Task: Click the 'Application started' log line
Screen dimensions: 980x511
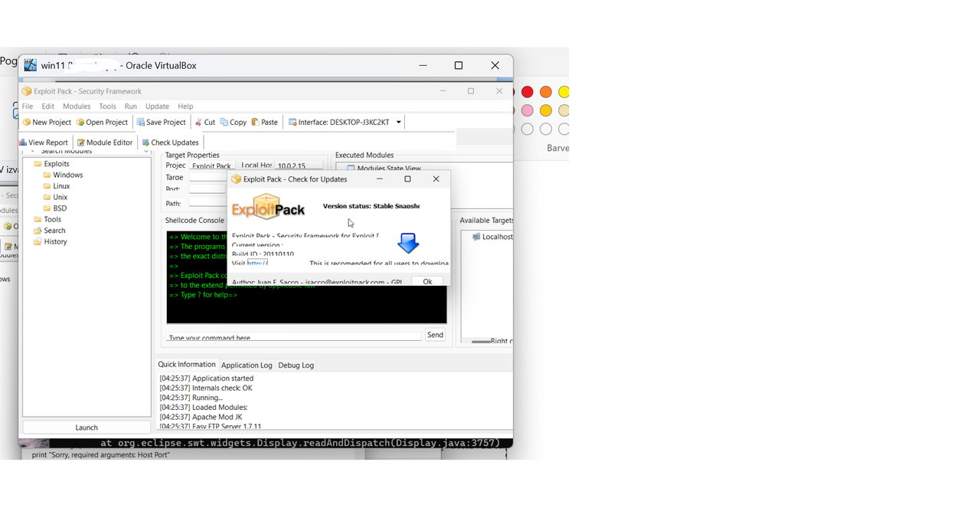Action: (207, 378)
